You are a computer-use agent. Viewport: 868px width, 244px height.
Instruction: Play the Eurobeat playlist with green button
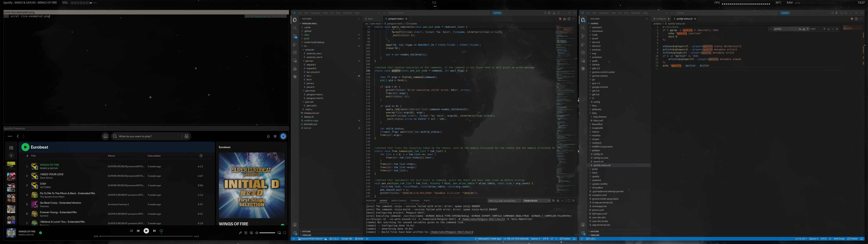[x=25, y=147]
